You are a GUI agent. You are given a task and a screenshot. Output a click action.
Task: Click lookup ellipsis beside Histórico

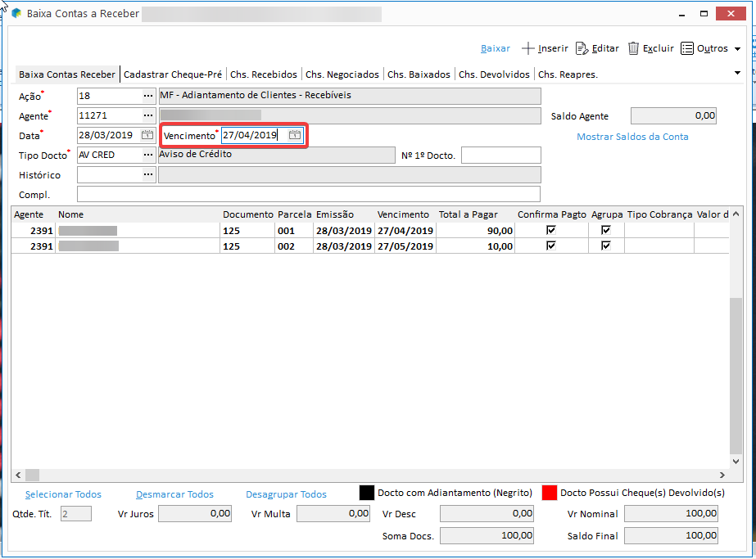coord(148,174)
